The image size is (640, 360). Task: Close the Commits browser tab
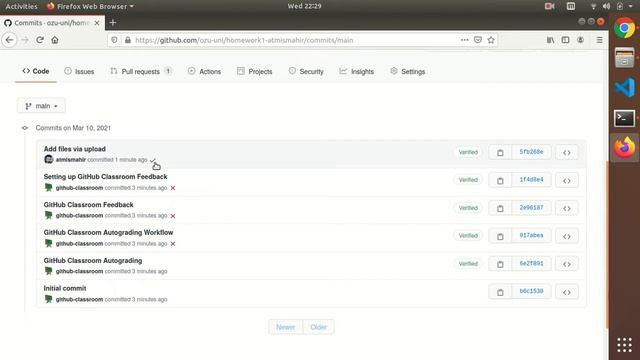(x=97, y=23)
